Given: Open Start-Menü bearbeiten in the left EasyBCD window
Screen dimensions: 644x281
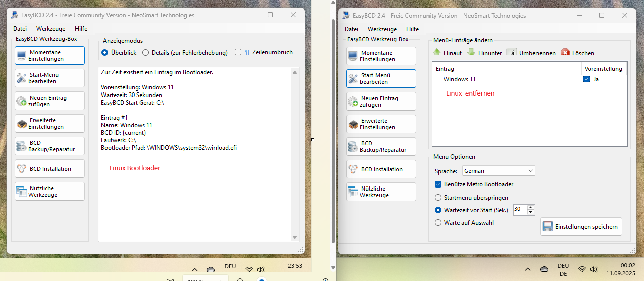Looking at the screenshot, I should 50,78.
